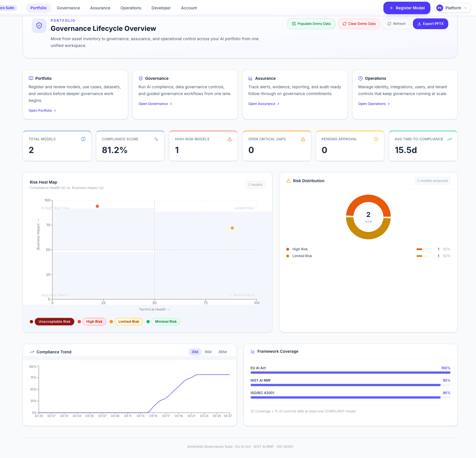Toggle the Minimal Risk legend filter
Screen dimensions: 476x458
point(166,321)
